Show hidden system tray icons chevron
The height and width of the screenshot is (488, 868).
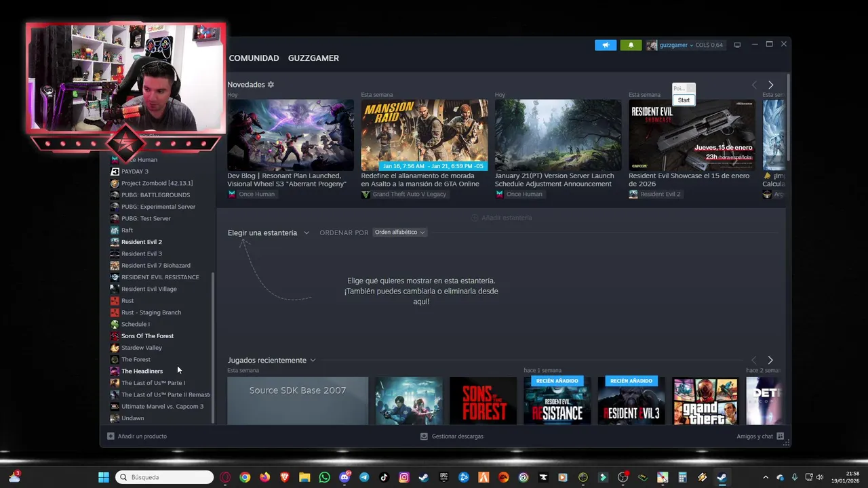(766, 477)
